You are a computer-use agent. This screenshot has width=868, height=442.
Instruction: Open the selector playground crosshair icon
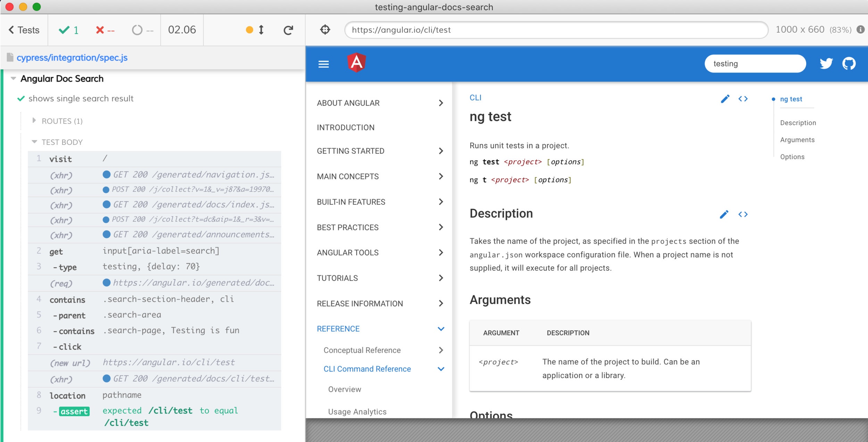[x=325, y=30]
